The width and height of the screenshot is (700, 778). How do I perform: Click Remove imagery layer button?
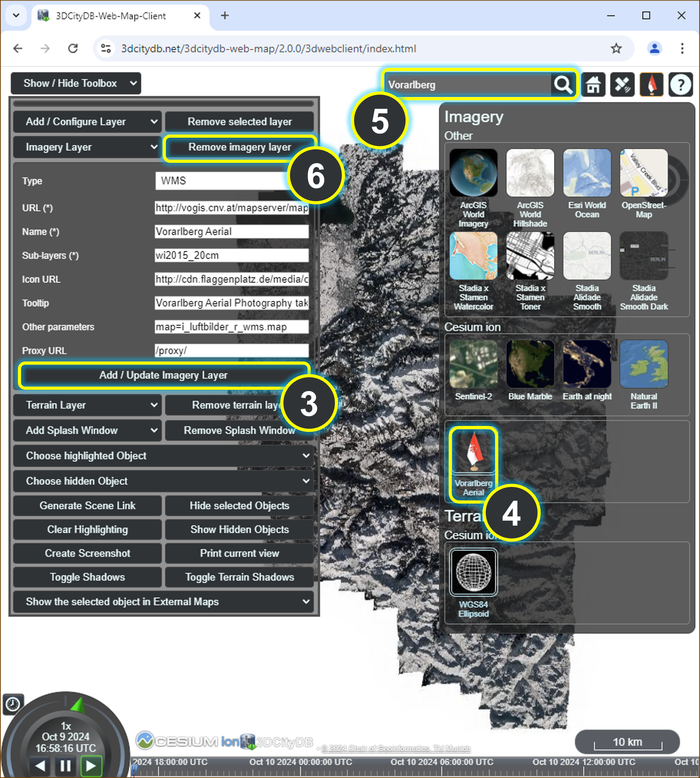point(239,147)
